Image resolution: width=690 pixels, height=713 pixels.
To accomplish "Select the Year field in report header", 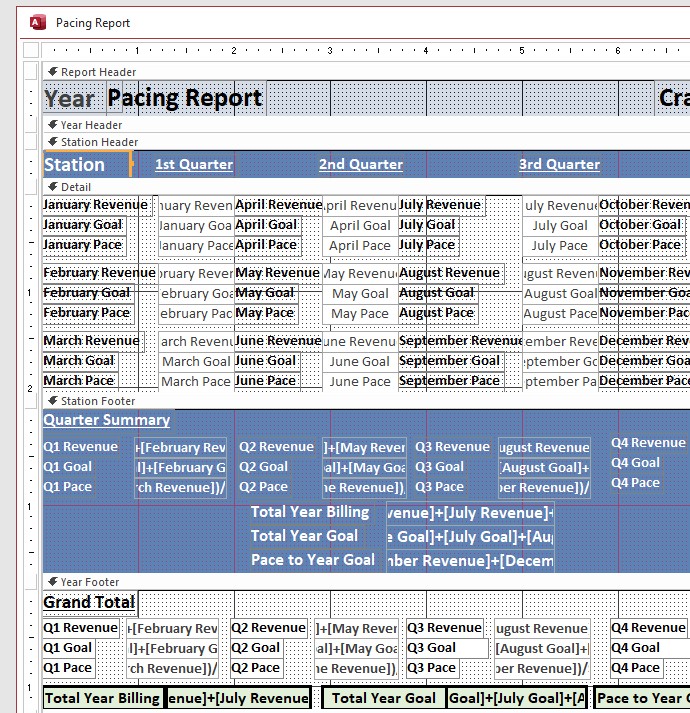I will point(75,98).
